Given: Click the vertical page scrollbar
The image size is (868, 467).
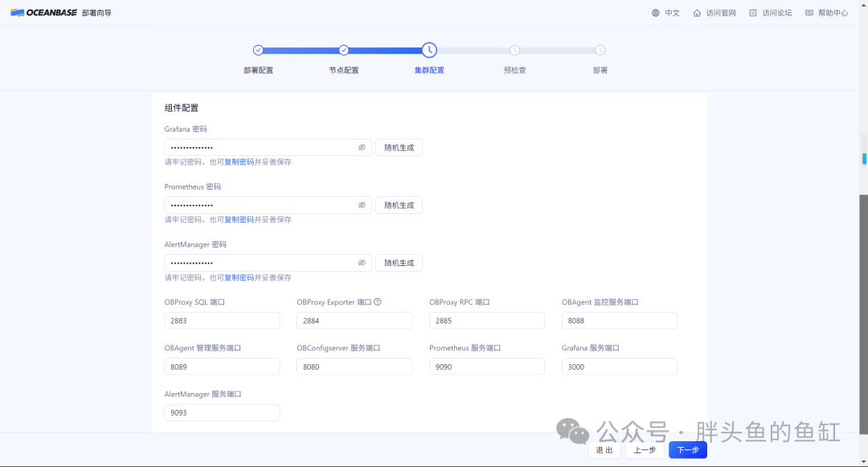Looking at the screenshot, I should point(863,314).
